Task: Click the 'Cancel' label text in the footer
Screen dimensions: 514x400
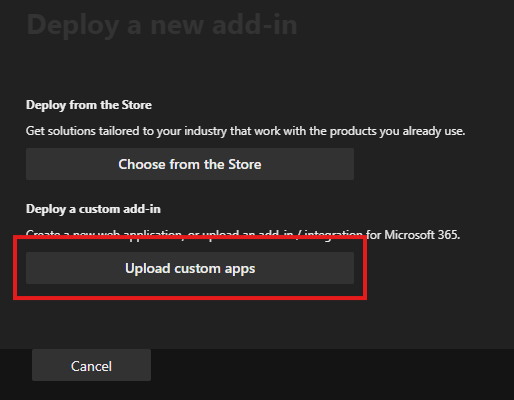Action: (x=91, y=366)
